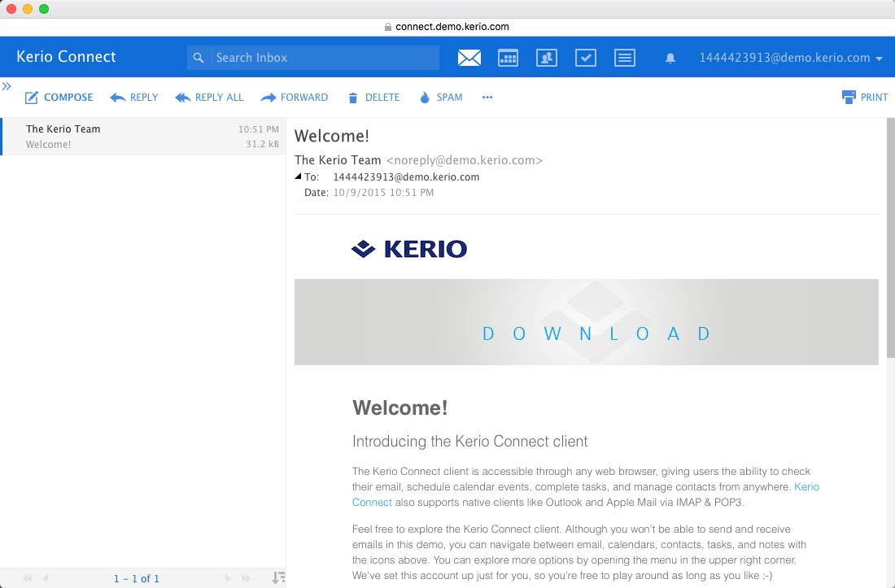Click Reply All in the toolbar

[209, 98]
